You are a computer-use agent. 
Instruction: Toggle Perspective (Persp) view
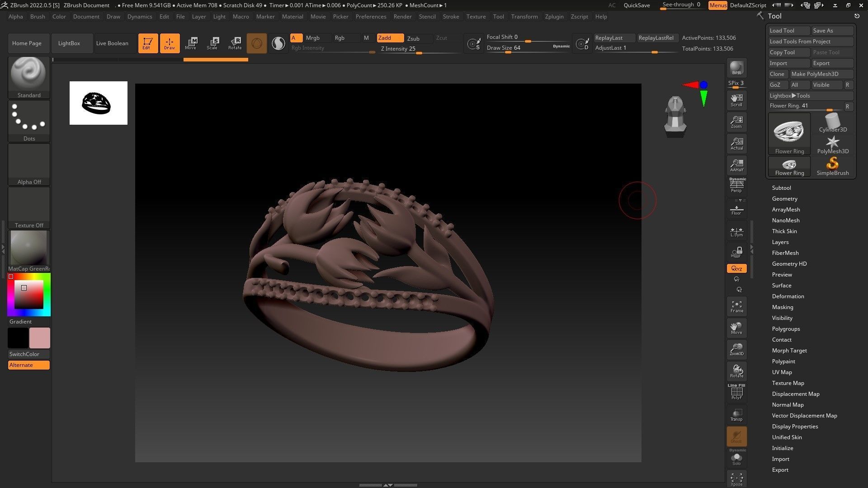pyautogui.click(x=736, y=185)
